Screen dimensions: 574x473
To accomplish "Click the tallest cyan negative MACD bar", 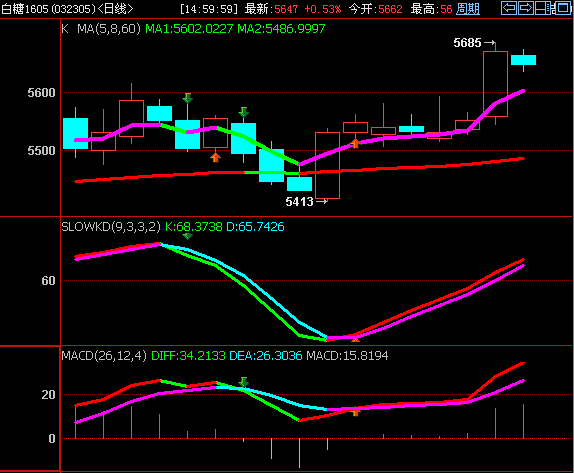I will [x=299, y=453].
